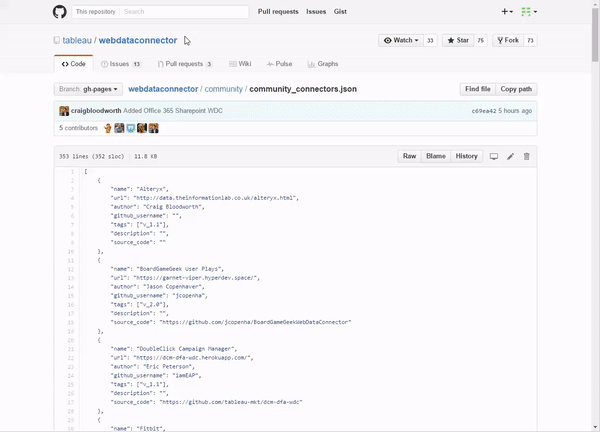Click the garnet-viper.hyperdev.space url line

pyautogui.click(x=185, y=278)
